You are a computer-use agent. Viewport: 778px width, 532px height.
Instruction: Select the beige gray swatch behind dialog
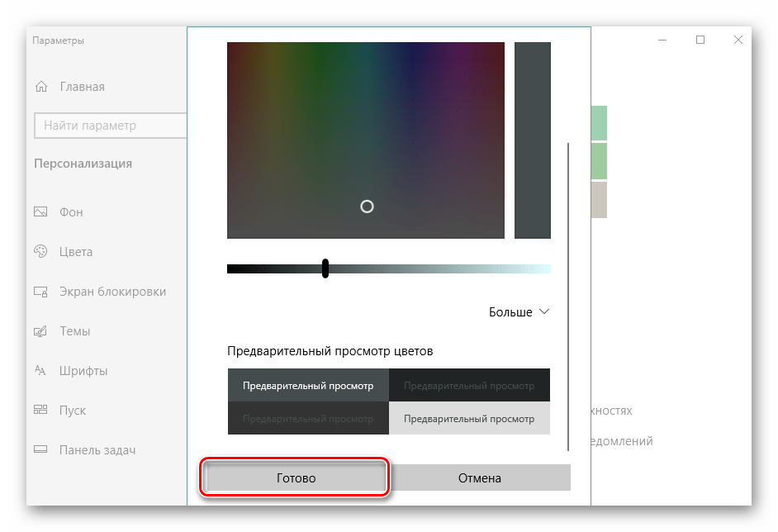pyautogui.click(x=600, y=200)
